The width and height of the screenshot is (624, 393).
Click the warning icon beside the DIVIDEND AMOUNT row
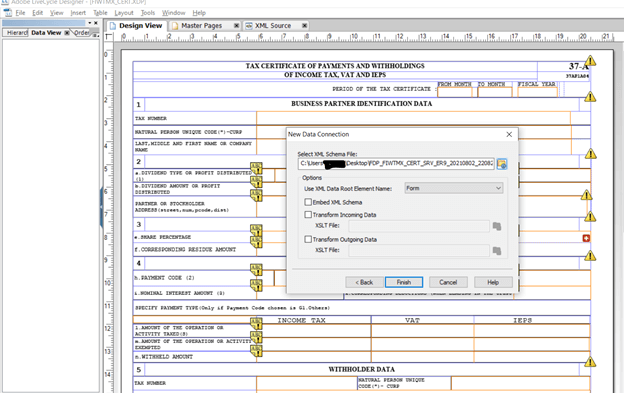point(586,195)
